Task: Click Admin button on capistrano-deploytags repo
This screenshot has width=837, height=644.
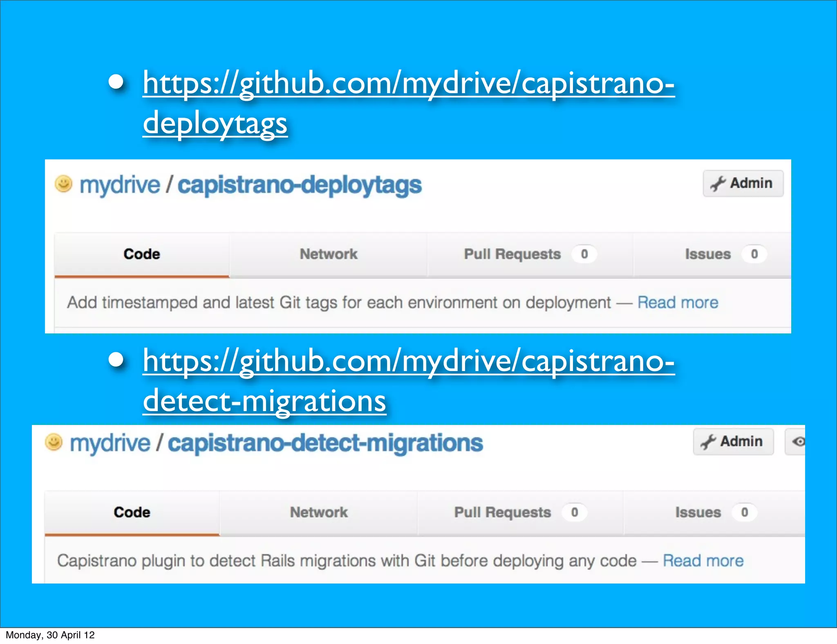Action: (x=743, y=183)
